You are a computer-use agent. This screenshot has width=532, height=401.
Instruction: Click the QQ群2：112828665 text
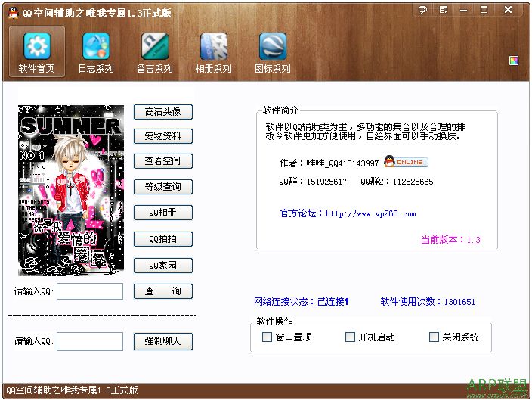397,182
